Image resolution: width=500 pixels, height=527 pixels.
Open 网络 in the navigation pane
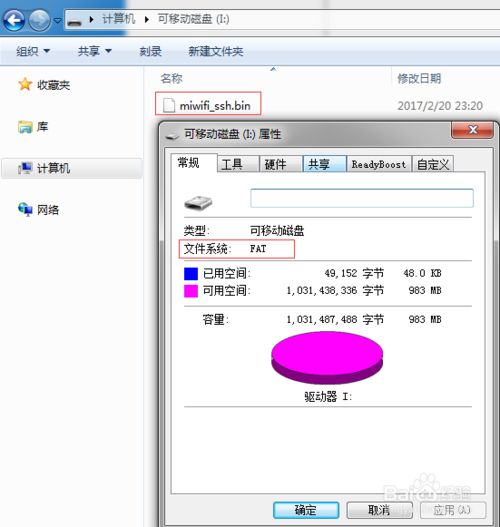(x=48, y=210)
